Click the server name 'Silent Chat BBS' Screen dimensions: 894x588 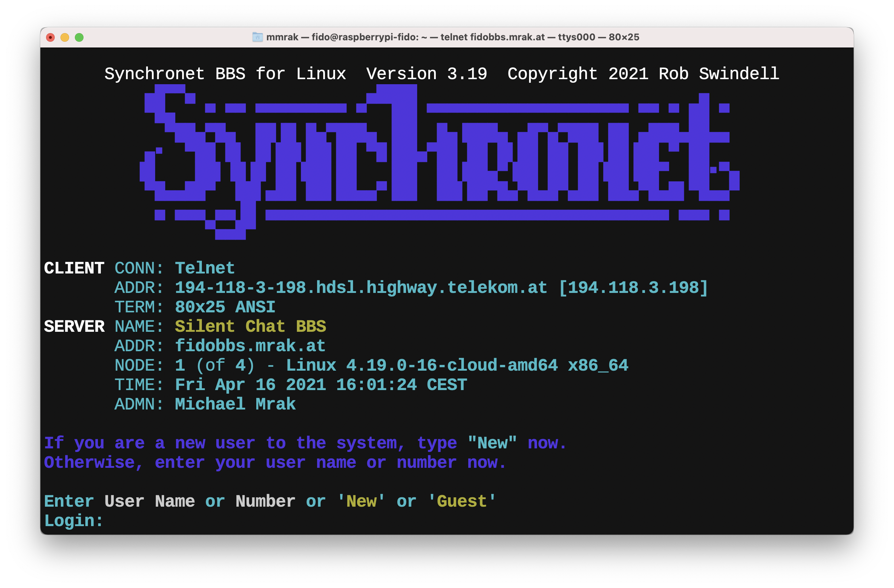[x=250, y=326]
